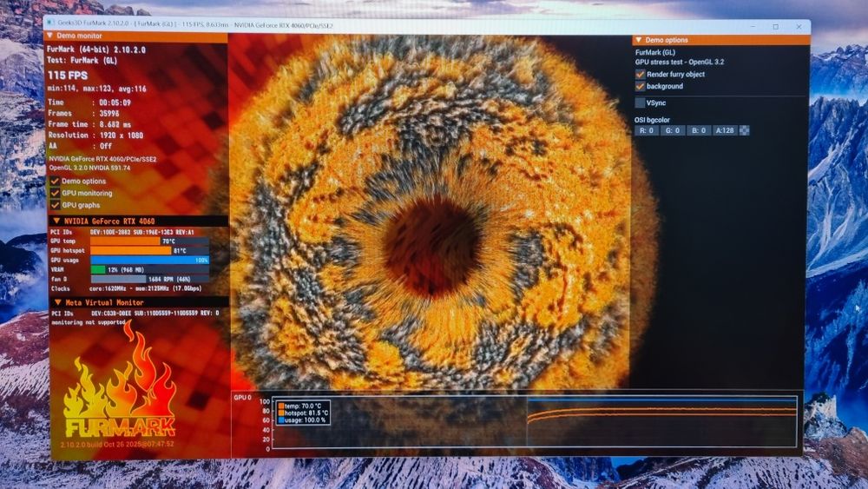Enable the VSync checkbox
This screenshot has width=868, height=489.
pyautogui.click(x=640, y=103)
